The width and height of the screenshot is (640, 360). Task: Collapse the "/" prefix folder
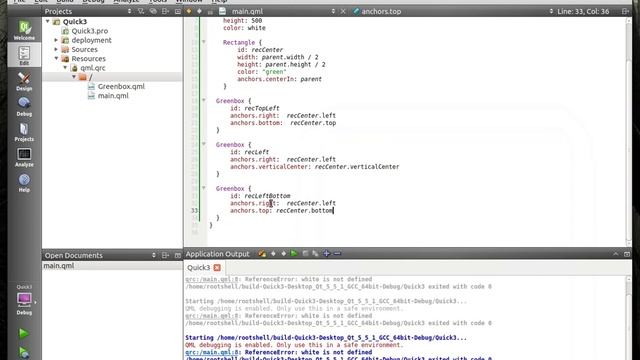pyautogui.click(x=74, y=77)
